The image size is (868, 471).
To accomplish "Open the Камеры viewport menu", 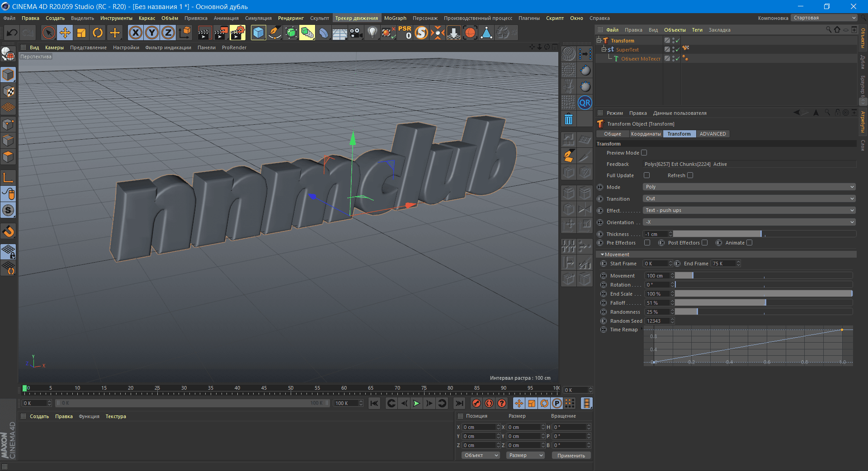I will point(54,47).
